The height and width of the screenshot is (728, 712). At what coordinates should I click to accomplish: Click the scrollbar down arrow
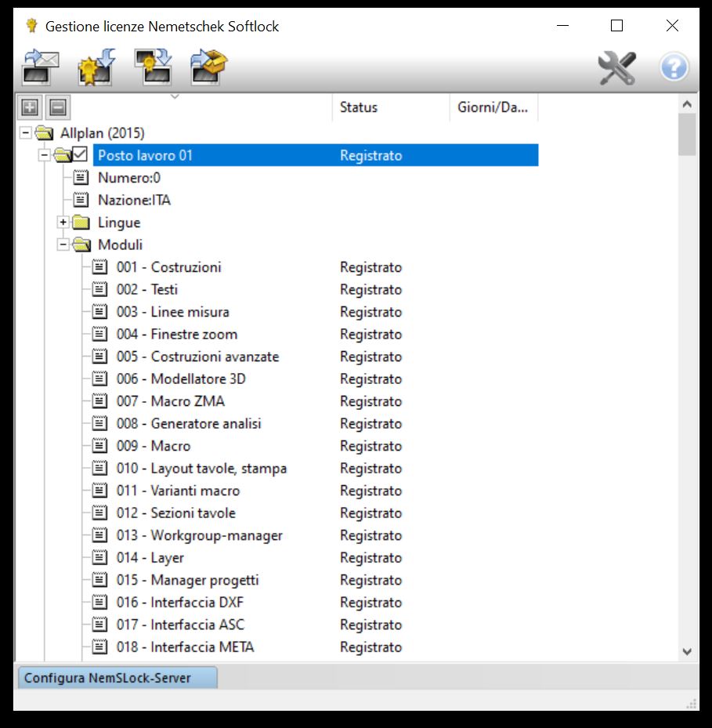click(x=688, y=651)
